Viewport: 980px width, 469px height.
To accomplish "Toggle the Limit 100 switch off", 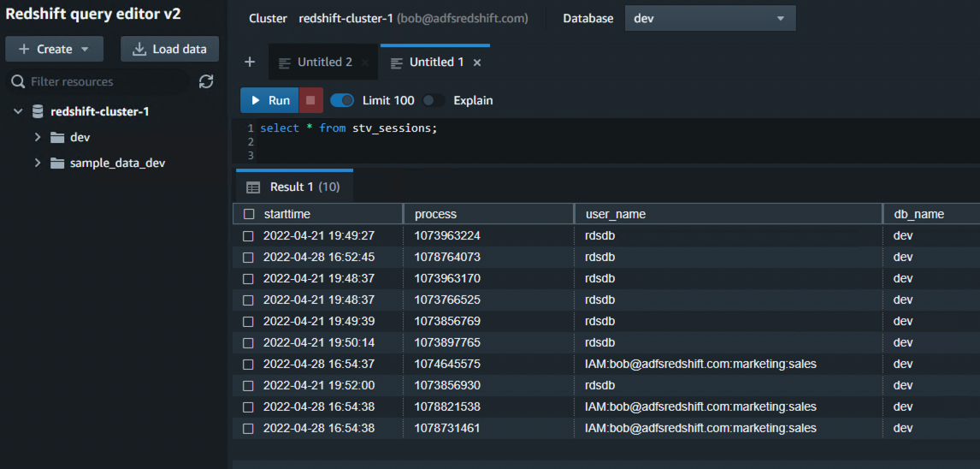I will pyautogui.click(x=342, y=100).
